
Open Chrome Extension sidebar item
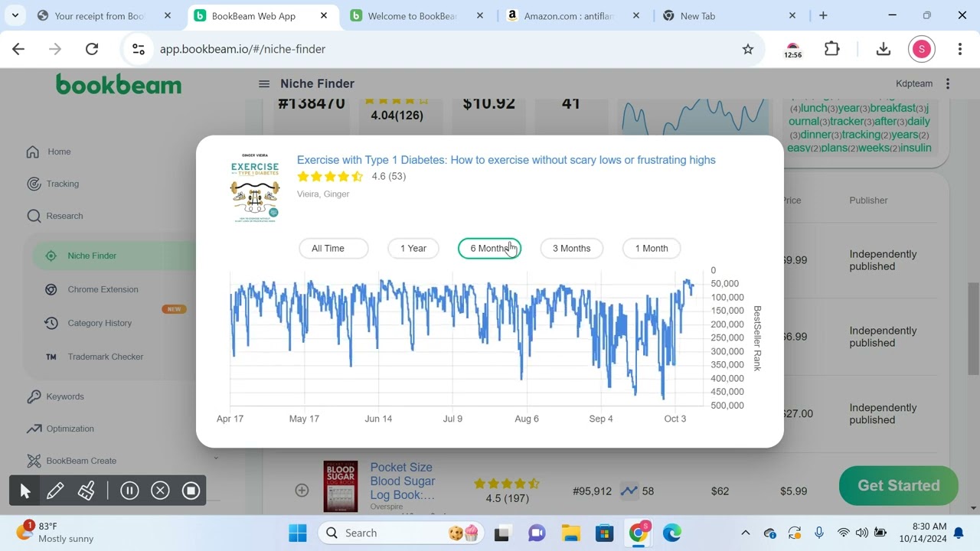pos(103,289)
